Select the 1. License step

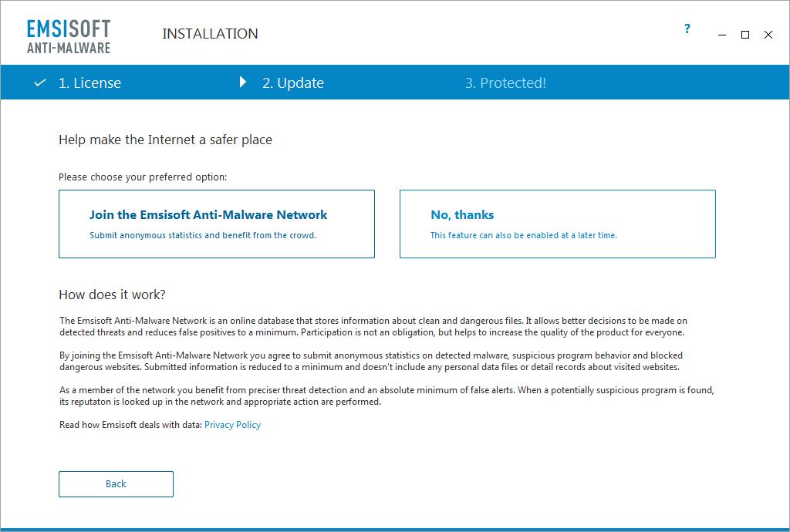point(89,82)
